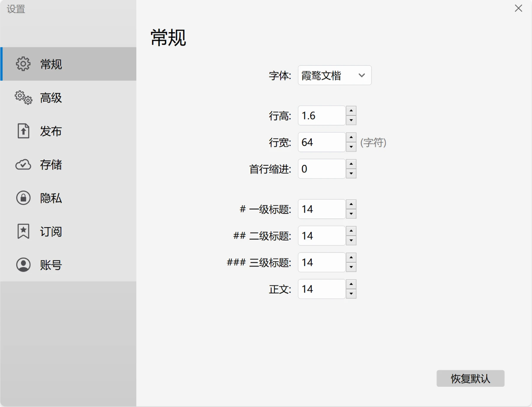Screen dimensions: 532x407
Task: Increase 行宽 with the up arrow
Action: 351,137
